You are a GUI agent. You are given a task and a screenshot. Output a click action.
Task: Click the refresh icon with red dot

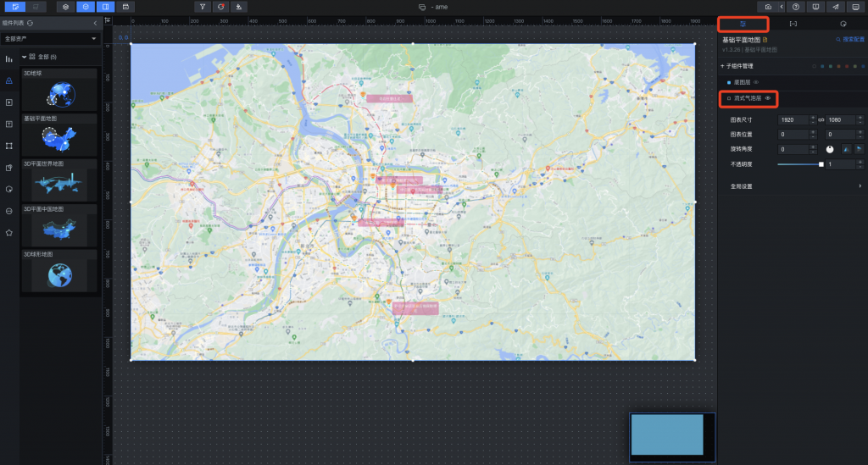221,7
